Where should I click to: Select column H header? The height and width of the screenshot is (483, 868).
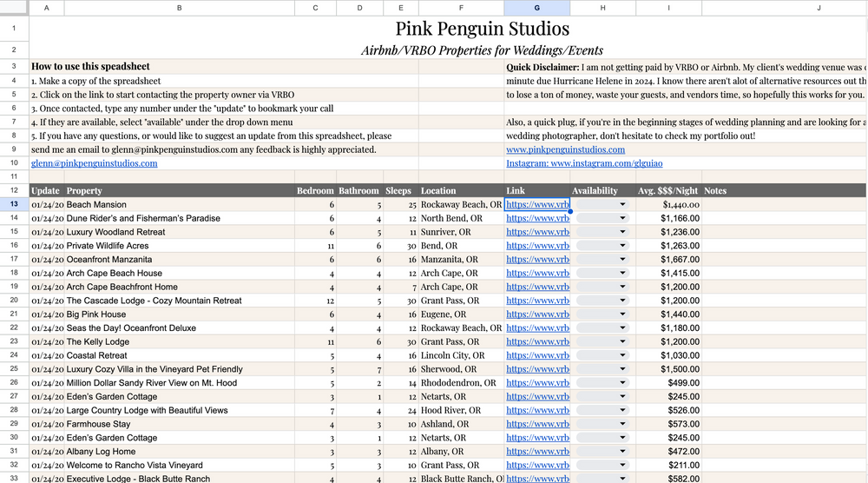click(x=603, y=8)
